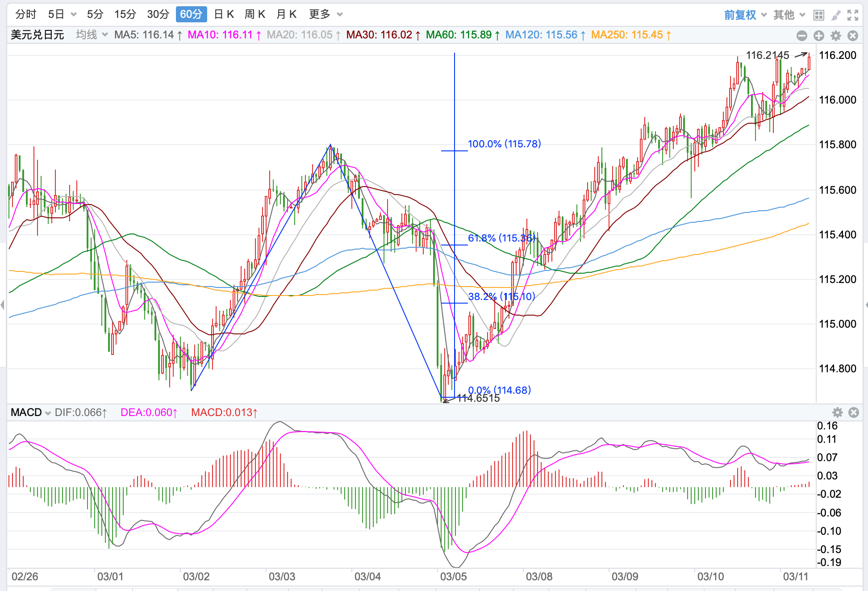Zoom out chart with minus icon
Screen dimensions: 868x591
(802, 36)
